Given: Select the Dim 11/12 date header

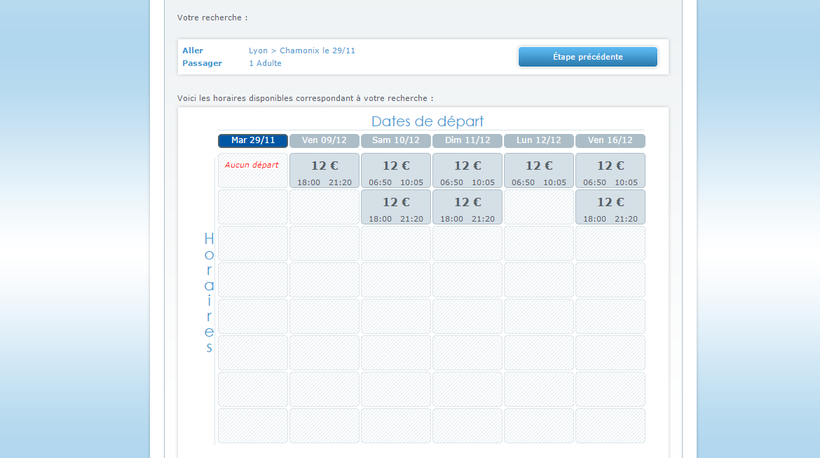Looking at the screenshot, I should pyautogui.click(x=467, y=141).
